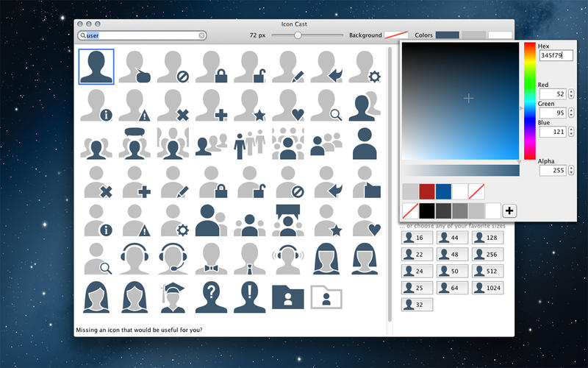Export icon at size 128
The width and height of the screenshot is (588, 368).
click(x=487, y=237)
